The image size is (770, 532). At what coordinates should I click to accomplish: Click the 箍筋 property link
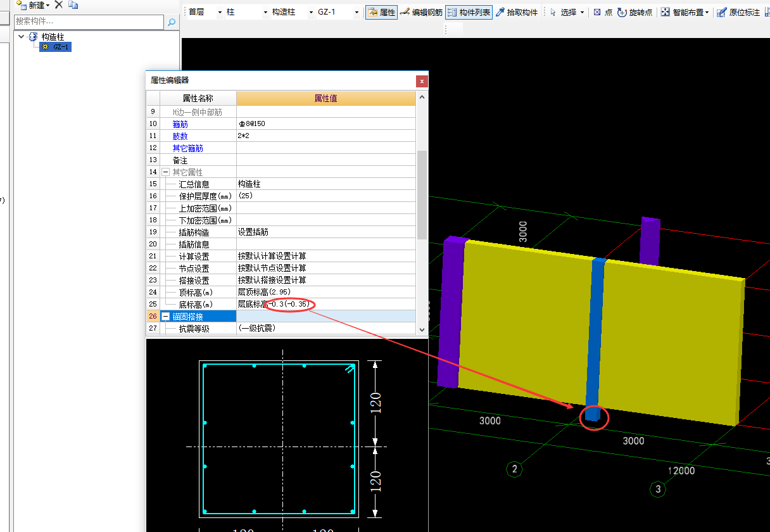click(180, 124)
